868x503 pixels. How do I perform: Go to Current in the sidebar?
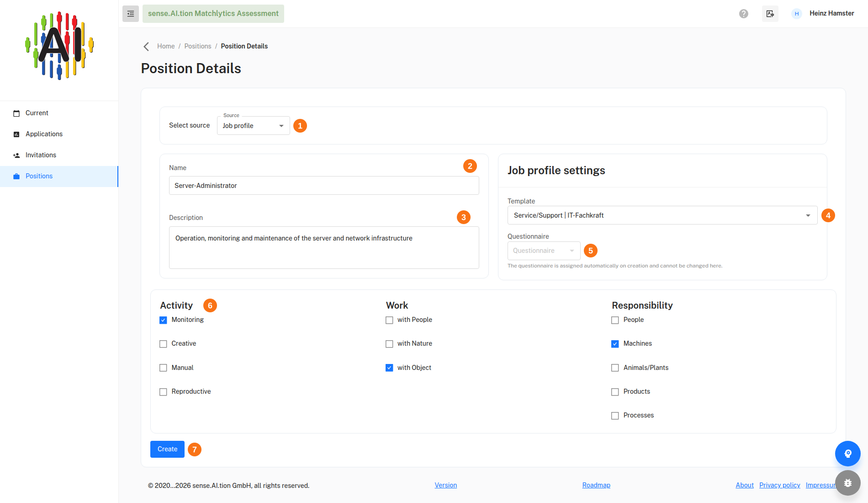[x=59, y=113]
